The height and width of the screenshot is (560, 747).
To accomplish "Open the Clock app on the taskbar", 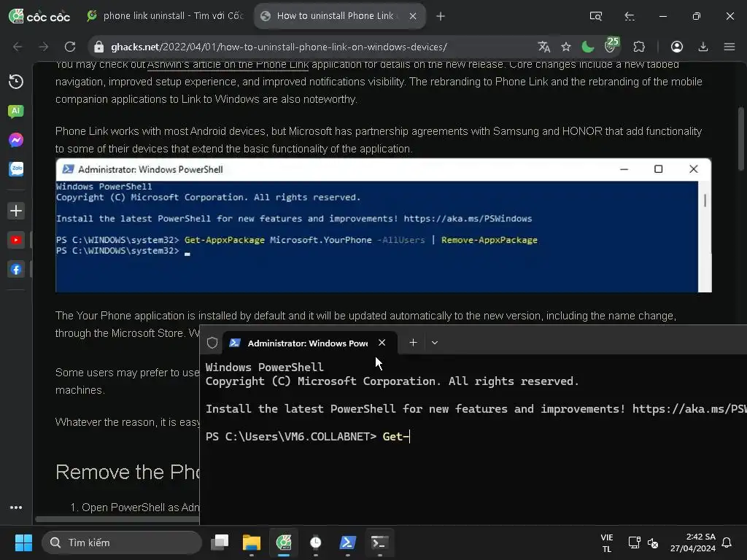I will pos(315,542).
